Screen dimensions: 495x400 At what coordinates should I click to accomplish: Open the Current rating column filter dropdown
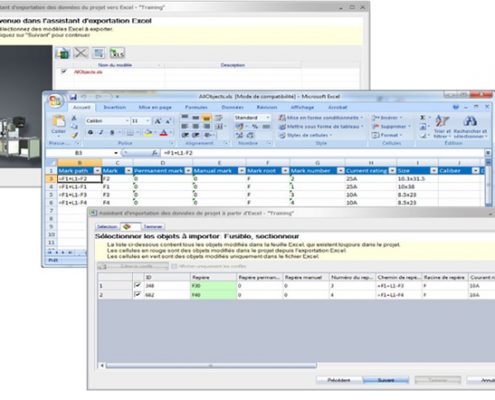(392, 171)
